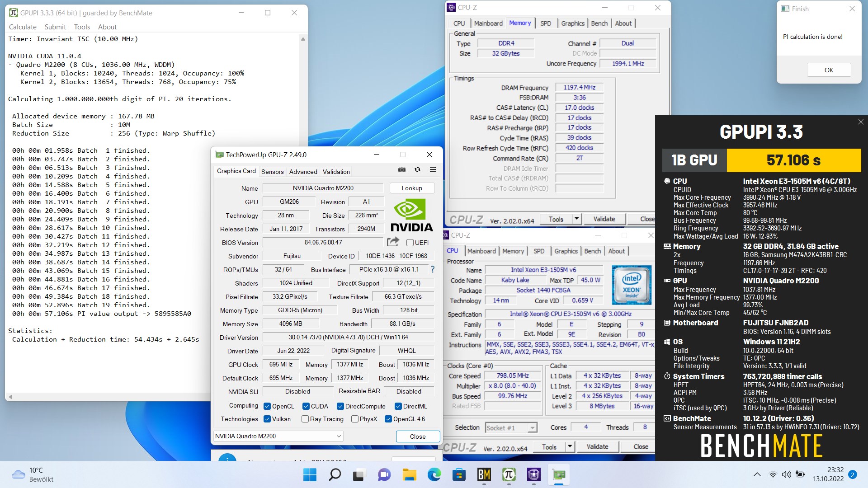Viewport: 868px width, 488px height.
Task: Switch to GPU-Z taskbar icon
Action: click(x=558, y=474)
